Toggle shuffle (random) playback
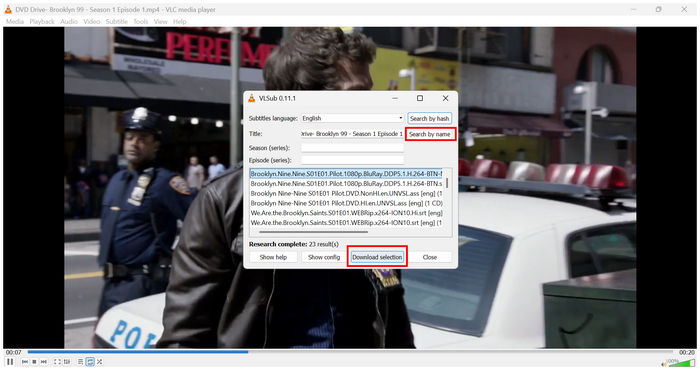The width and height of the screenshot is (700, 370). (99, 362)
